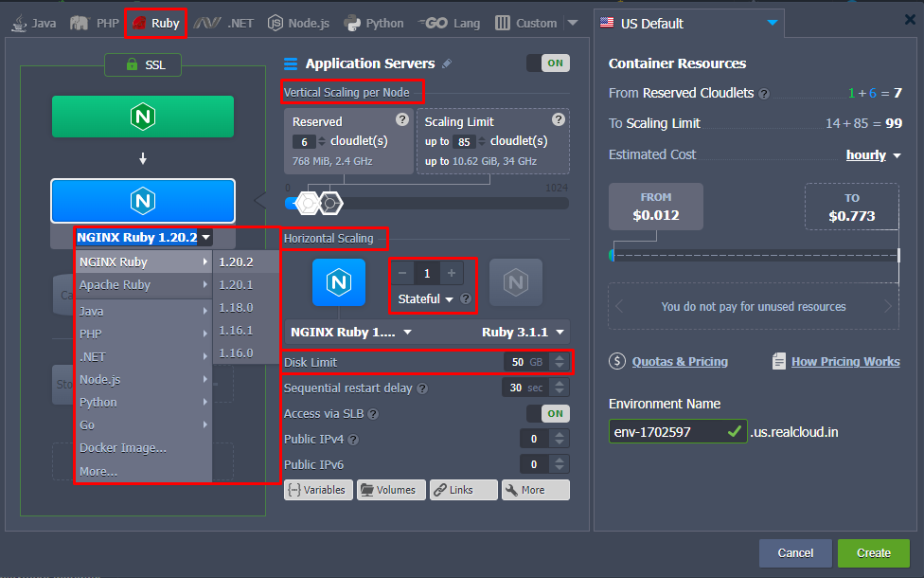This screenshot has height=578, width=924.
Task: Click help icon next to Scaling Limit
Action: tap(559, 120)
